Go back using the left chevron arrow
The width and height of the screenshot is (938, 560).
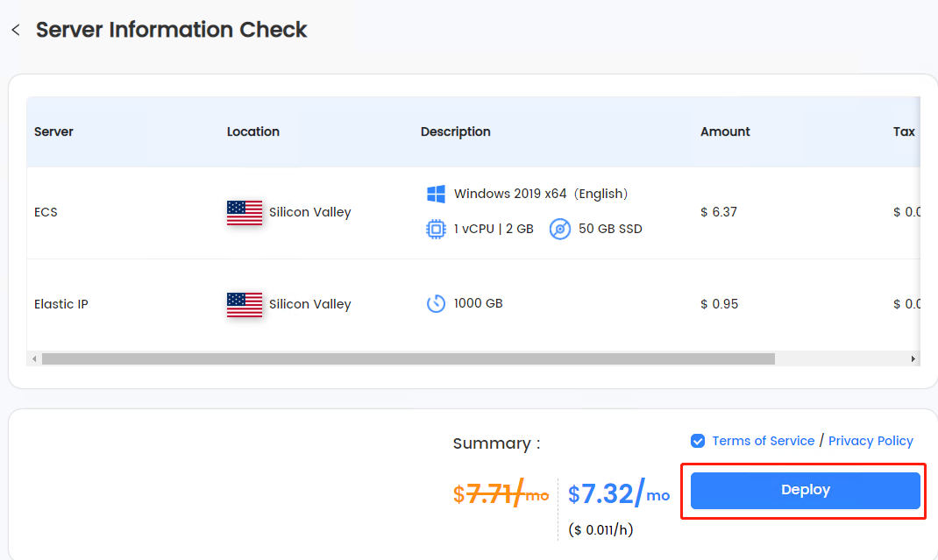click(x=16, y=30)
